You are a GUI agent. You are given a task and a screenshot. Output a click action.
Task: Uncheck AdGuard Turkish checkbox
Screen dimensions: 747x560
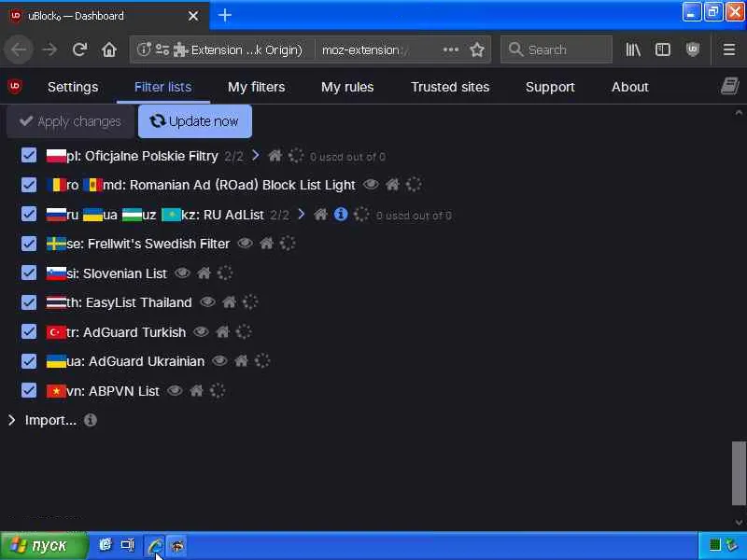click(29, 331)
